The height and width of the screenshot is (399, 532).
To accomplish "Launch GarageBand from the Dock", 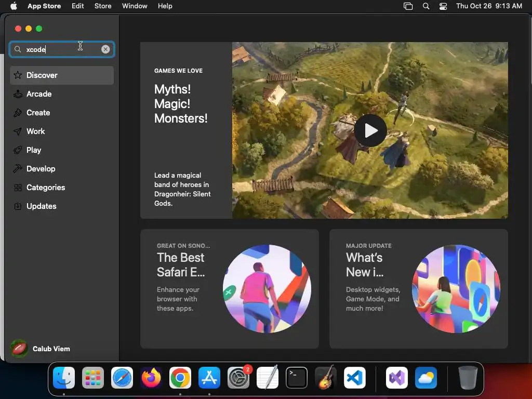I will coord(326,378).
